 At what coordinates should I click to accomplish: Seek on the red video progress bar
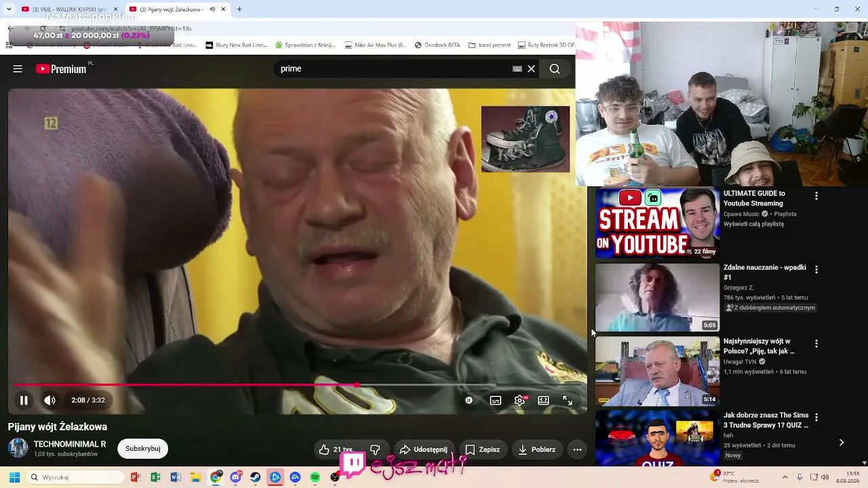[297, 385]
